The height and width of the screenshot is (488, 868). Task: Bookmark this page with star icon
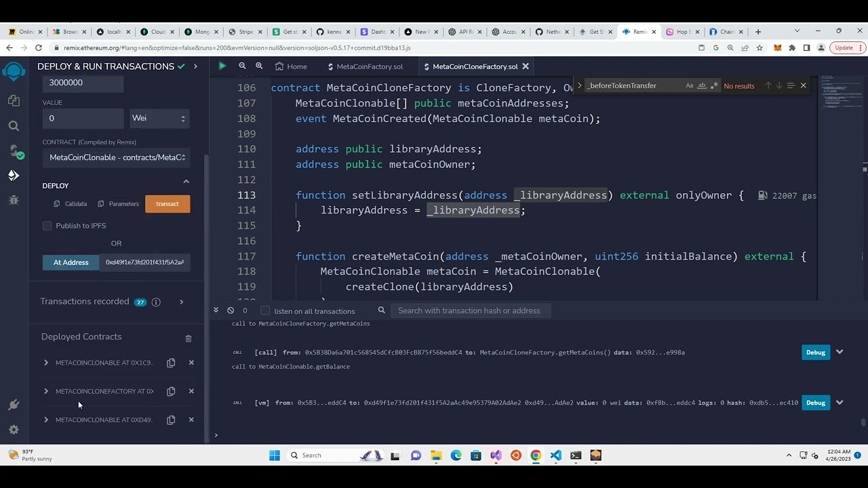click(x=759, y=48)
